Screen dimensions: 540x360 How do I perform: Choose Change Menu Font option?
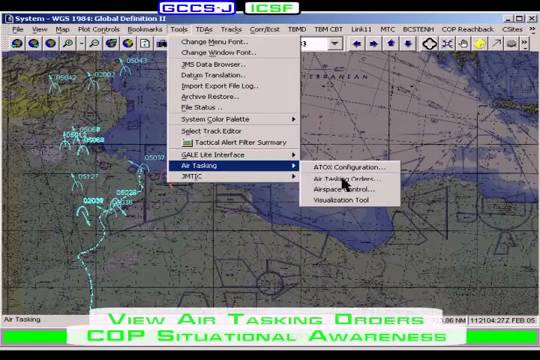(x=234, y=42)
